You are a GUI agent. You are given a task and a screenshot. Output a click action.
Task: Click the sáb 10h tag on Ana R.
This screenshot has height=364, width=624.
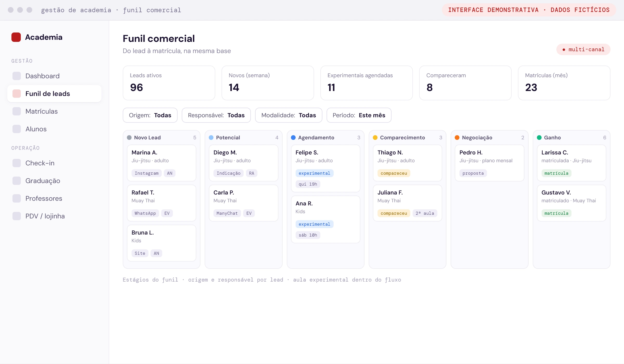point(308,235)
